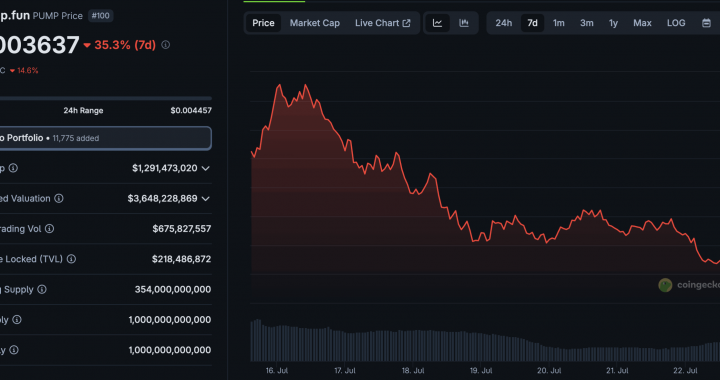Click 24h range high $0.004457
The height and width of the screenshot is (380, 720).
tap(191, 111)
